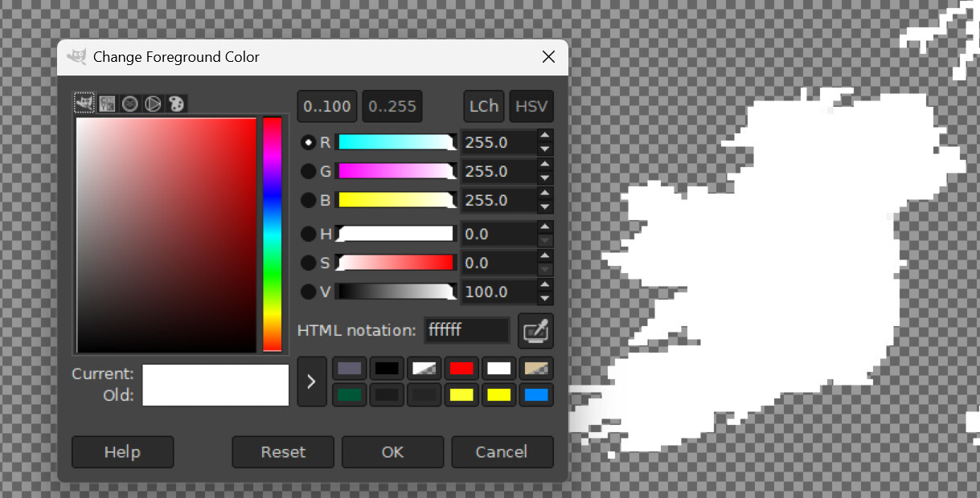Add current color to history arrow
Image resolution: width=980 pixels, height=498 pixels.
coord(312,382)
